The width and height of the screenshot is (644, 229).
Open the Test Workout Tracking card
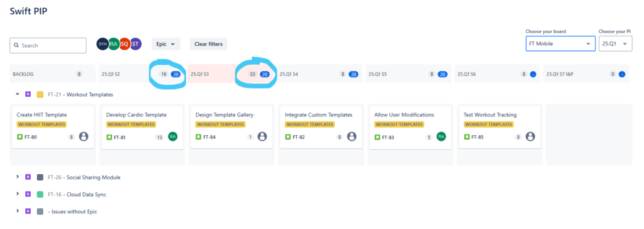click(500, 127)
